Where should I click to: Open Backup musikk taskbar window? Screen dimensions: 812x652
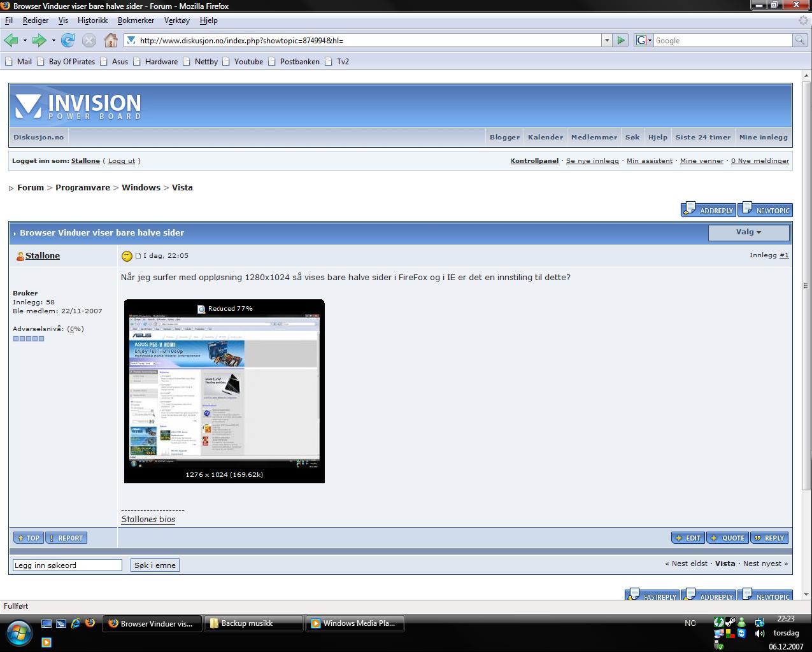(253, 623)
